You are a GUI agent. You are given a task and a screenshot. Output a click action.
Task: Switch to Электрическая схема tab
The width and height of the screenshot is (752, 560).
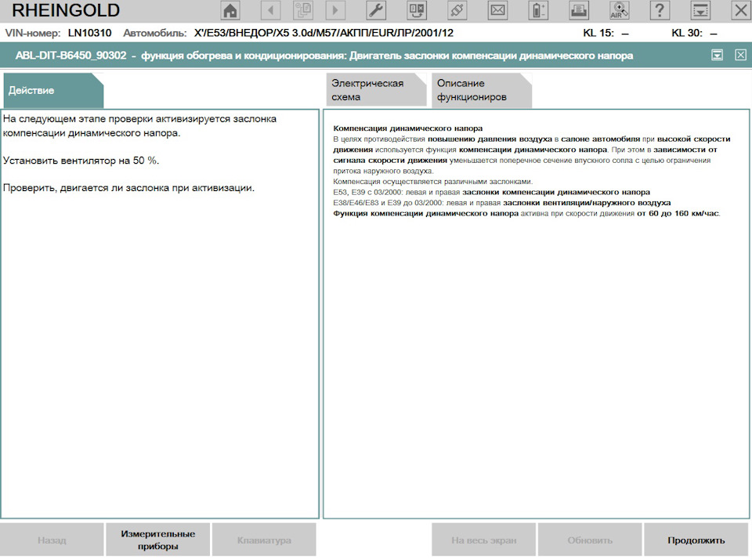[376, 89]
